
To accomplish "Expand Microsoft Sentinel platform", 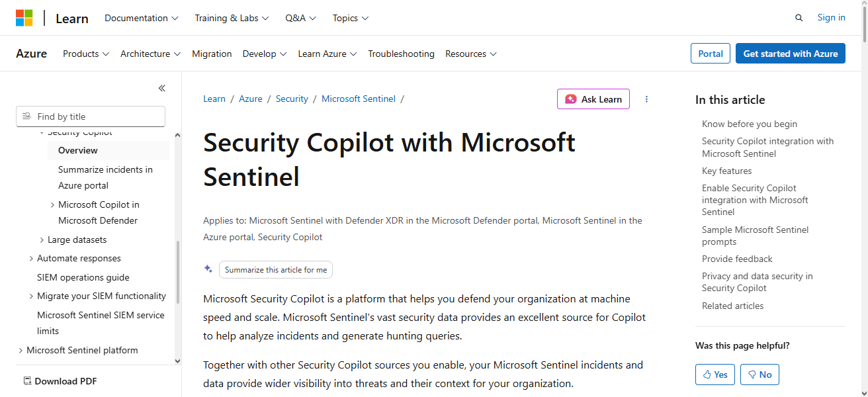I will coord(21,349).
